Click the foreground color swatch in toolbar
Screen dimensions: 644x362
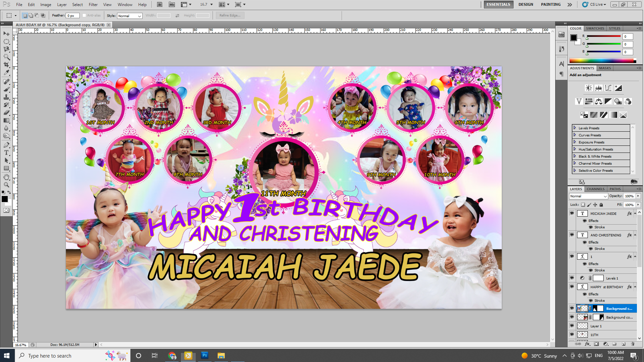(x=5, y=199)
